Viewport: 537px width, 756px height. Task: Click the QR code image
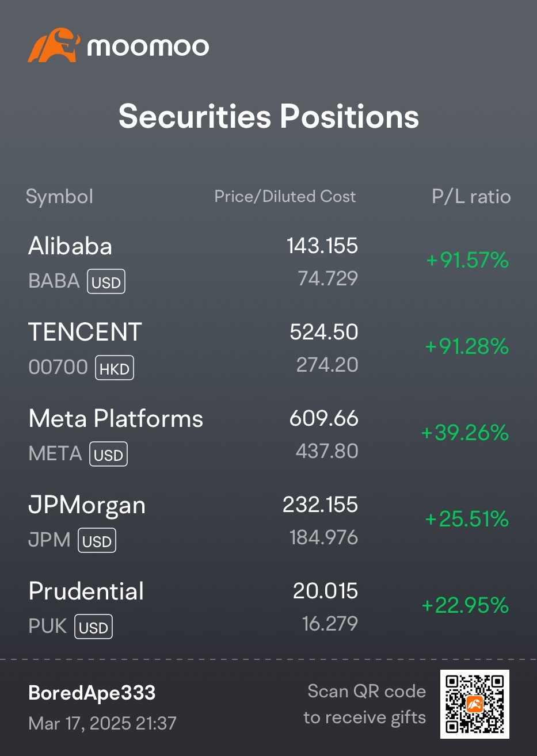coord(475,704)
